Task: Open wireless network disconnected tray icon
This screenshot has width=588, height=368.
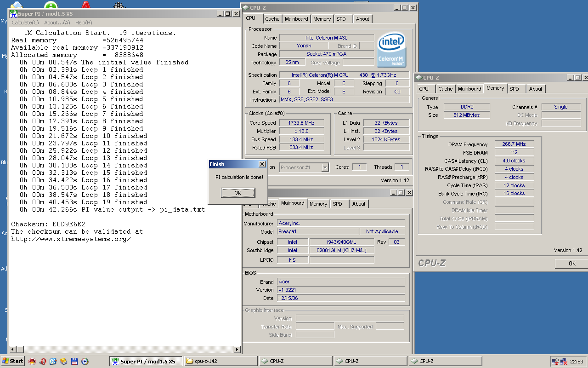Action: [555, 362]
